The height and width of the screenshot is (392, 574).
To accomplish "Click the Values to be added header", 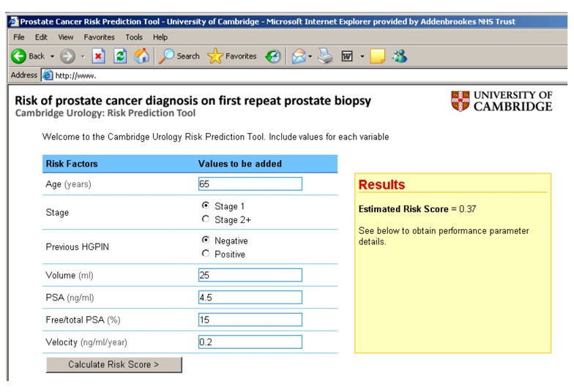I will 240,164.
